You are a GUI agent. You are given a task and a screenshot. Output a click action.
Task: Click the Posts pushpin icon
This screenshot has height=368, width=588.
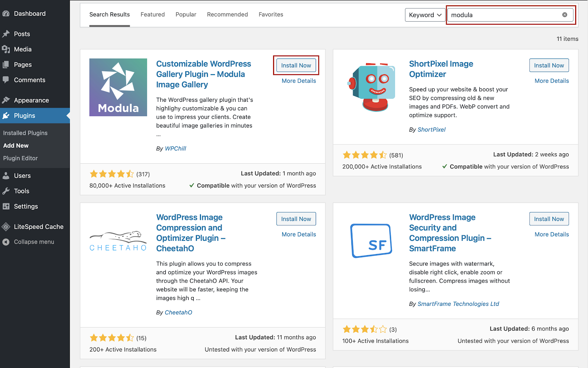(6, 34)
